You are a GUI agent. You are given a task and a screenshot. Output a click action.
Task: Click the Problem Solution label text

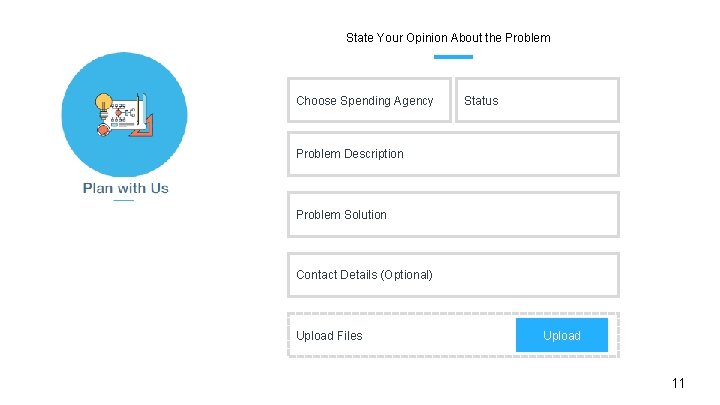click(x=341, y=215)
